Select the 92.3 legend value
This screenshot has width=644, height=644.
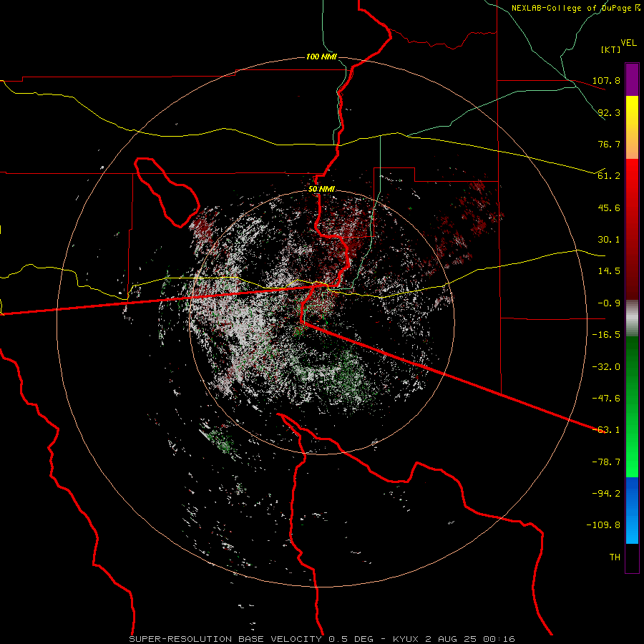coord(609,112)
